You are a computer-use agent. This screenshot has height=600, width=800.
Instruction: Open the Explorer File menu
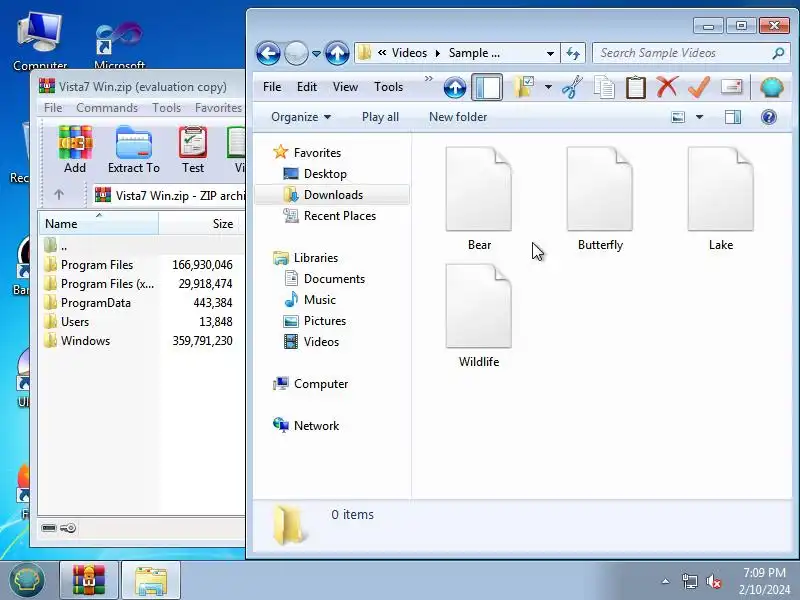point(272,87)
